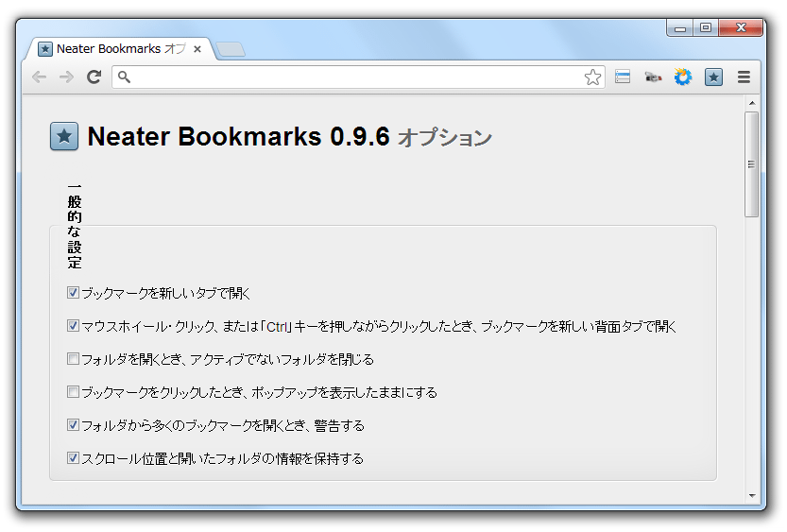Close the browser window
This screenshot has width=787, height=532.
pyautogui.click(x=741, y=28)
